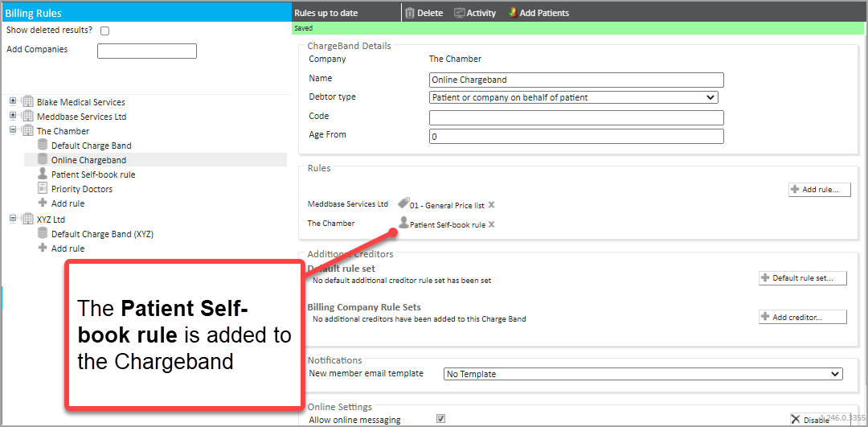Screen dimensions: 868x427
Task: Toggle the Show deleted results checkbox
Action: pos(104,31)
